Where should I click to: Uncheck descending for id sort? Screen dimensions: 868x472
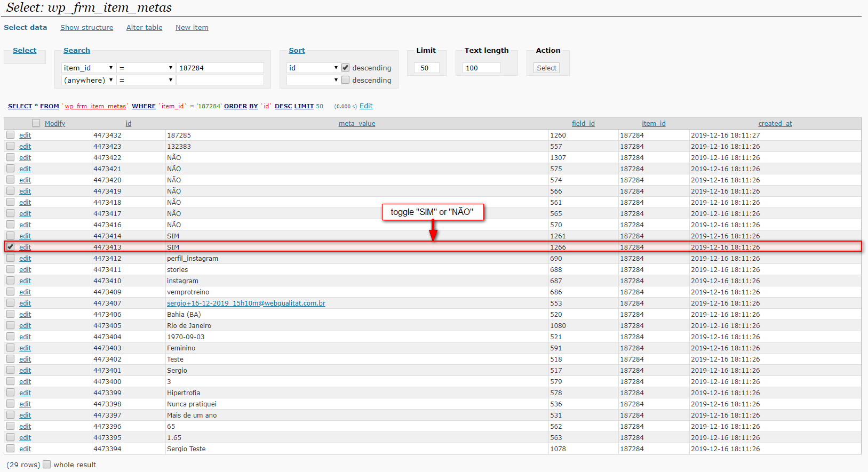coord(345,68)
